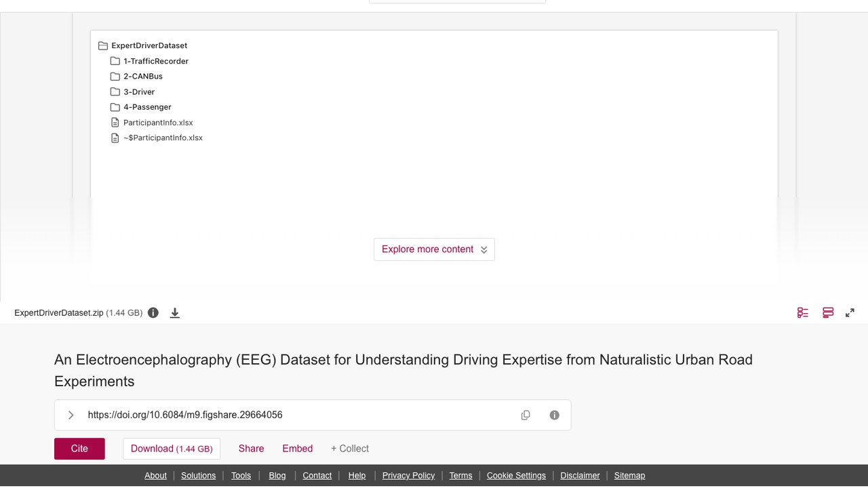Click the ParticipantInfo.xlsx file icon
868x488 pixels.
(115, 123)
